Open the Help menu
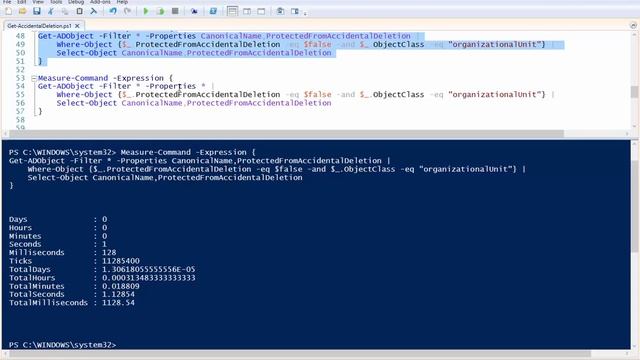This screenshot has height=360, width=640. coord(122,2)
